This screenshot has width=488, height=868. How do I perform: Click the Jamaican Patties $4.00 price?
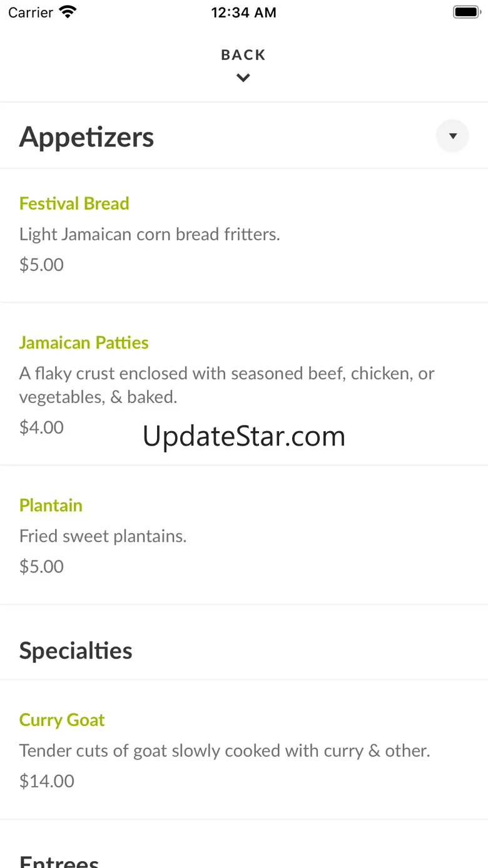(x=42, y=427)
